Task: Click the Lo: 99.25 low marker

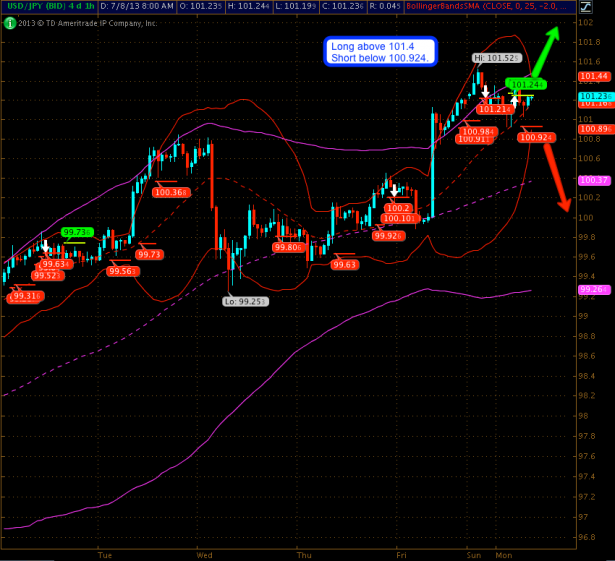Action: coord(241,299)
